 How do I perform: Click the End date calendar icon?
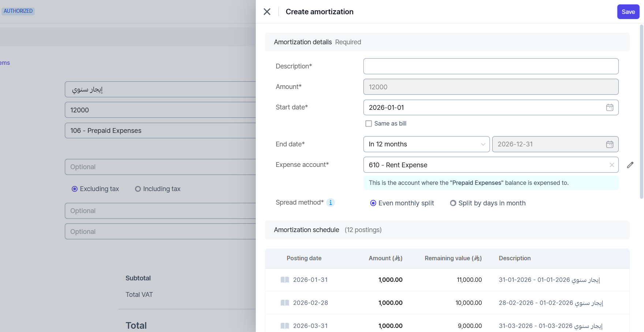[610, 144]
